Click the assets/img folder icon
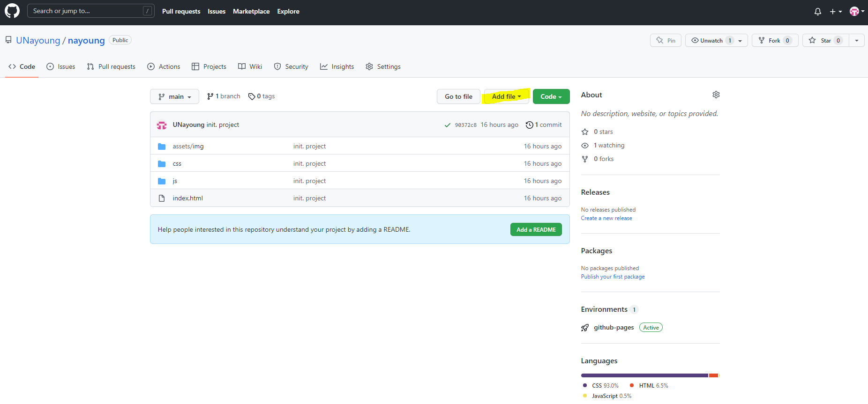868x404 pixels. coord(162,147)
